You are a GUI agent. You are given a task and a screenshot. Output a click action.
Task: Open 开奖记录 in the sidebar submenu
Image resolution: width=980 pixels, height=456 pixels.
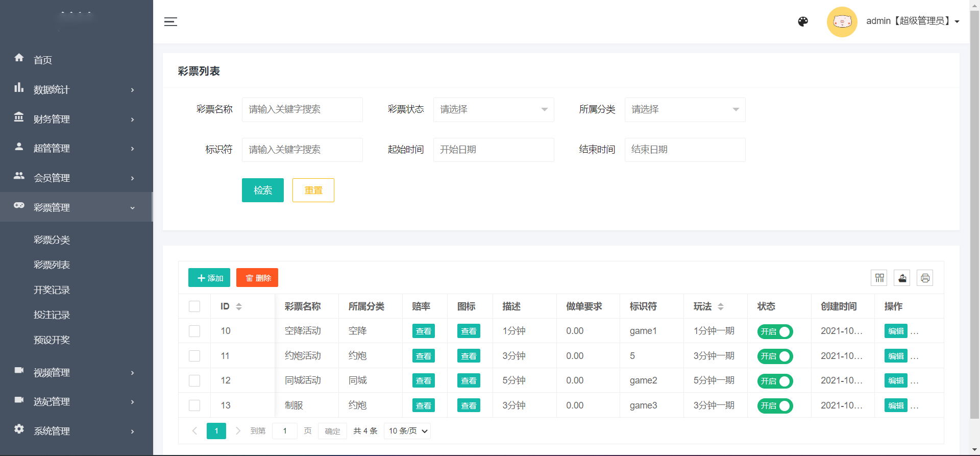(52, 290)
